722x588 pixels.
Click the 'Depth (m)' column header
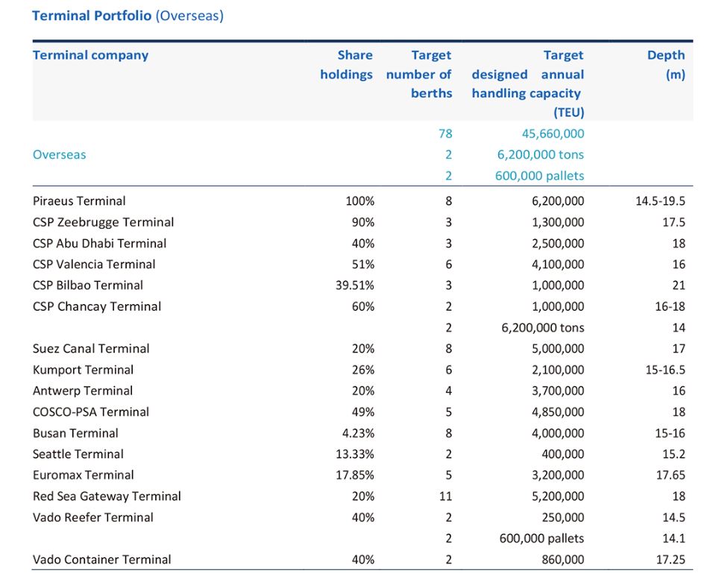[666, 65]
